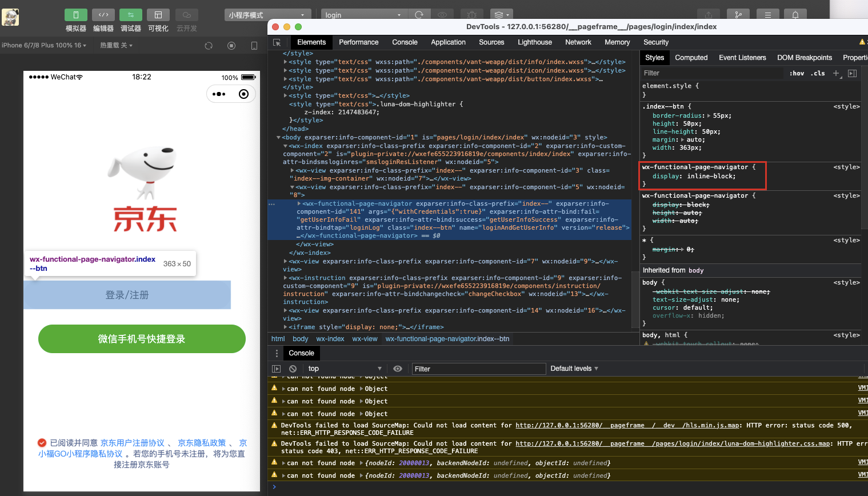Click the clear console icon
Viewport: 868px width, 496px height.
coord(293,369)
